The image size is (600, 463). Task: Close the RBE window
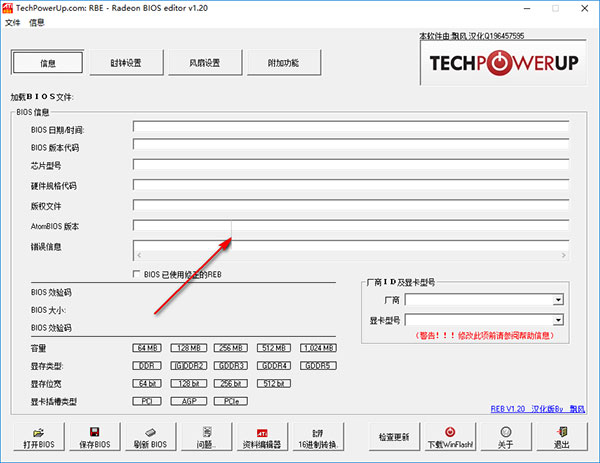(585, 8)
